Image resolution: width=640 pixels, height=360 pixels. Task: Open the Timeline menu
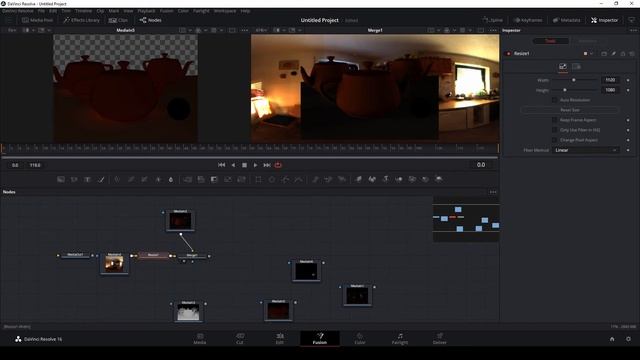[x=83, y=11]
